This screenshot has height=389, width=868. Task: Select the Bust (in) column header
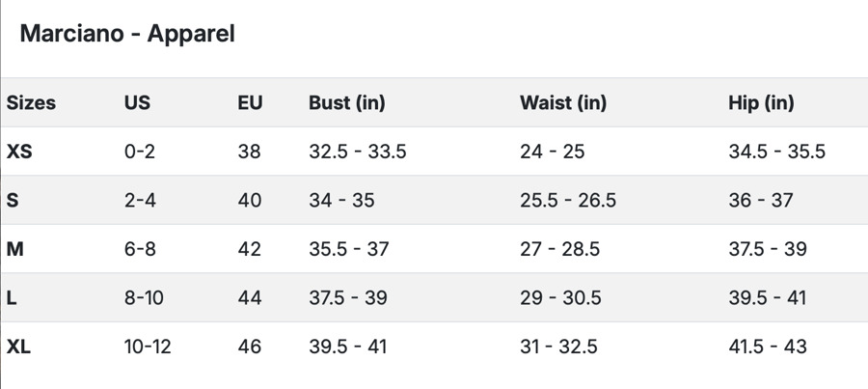click(x=346, y=102)
